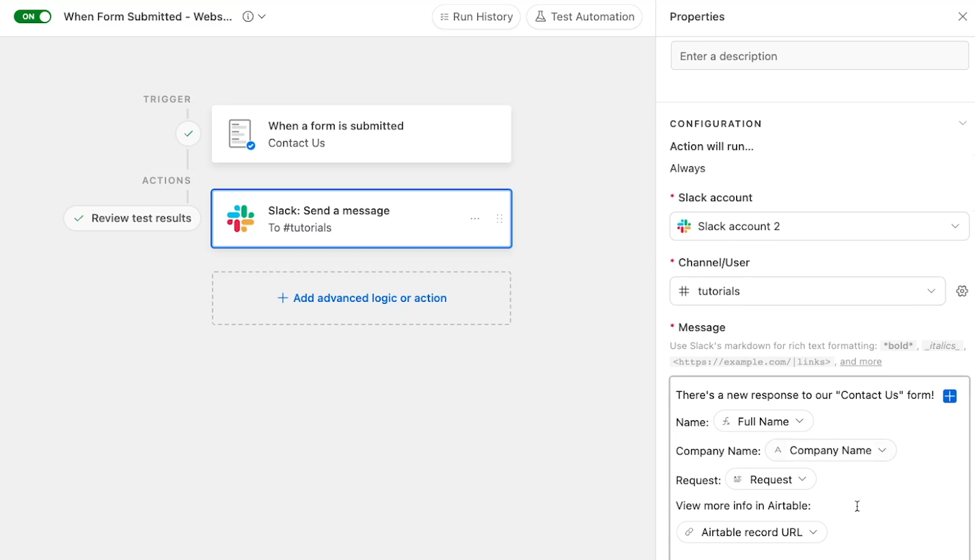This screenshot has width=975, height=560.
Task: Open the Channel/User tutorials dropdown
Action: tap(807, 291)
